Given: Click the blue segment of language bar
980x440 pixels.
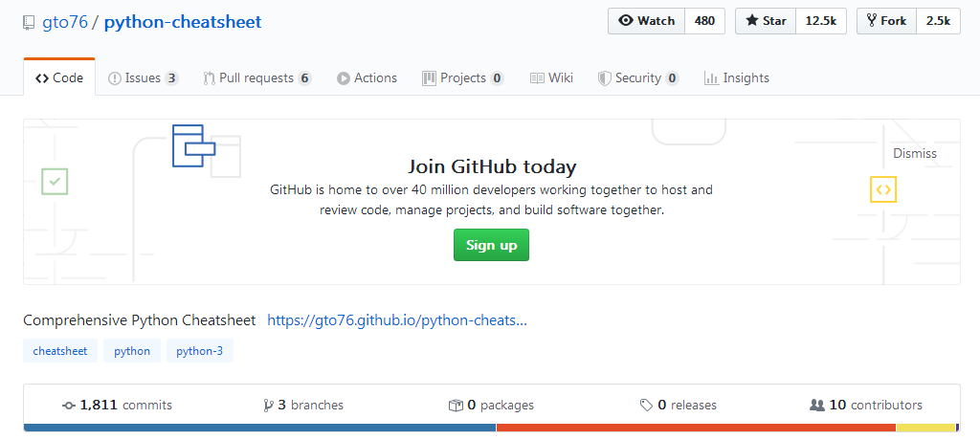Looking at the screenshot, I should pyautogui.click(x=258, y=428).
